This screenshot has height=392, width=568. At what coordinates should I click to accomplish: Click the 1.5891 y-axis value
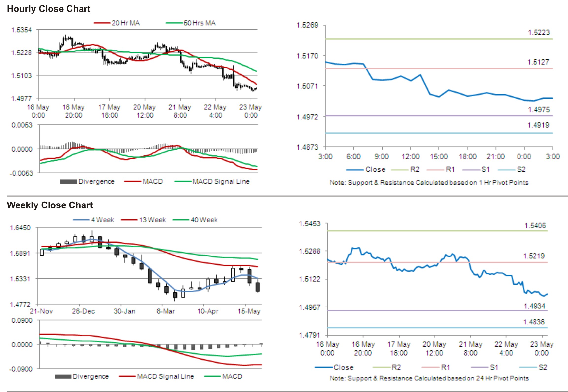pos(20,254)
